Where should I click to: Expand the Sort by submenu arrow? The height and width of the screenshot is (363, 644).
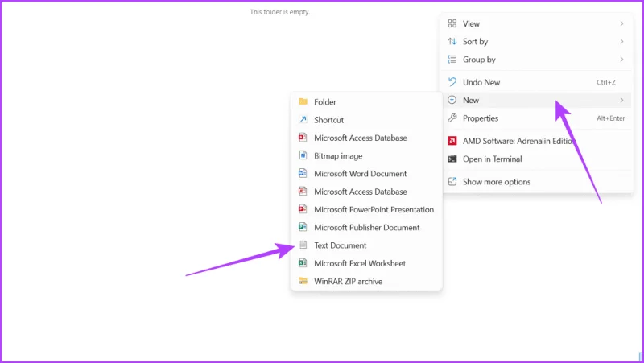[x=621, y=42]
